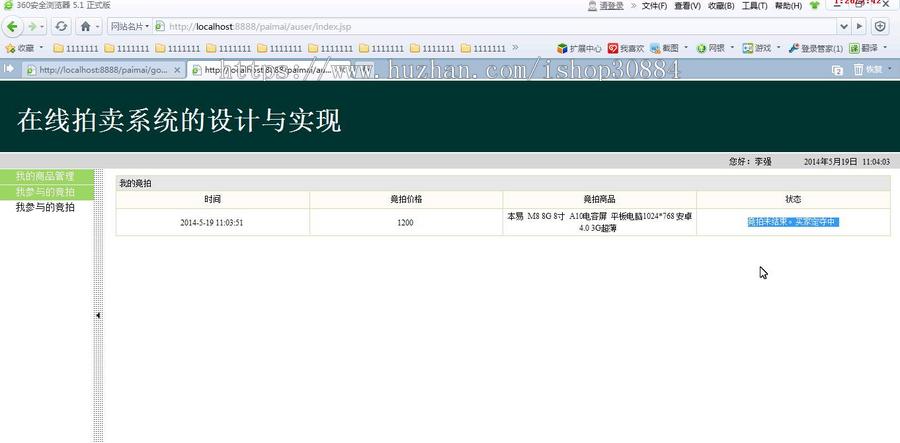
Task: Go back with the green back arrow
Action: (x=13, y=26)
